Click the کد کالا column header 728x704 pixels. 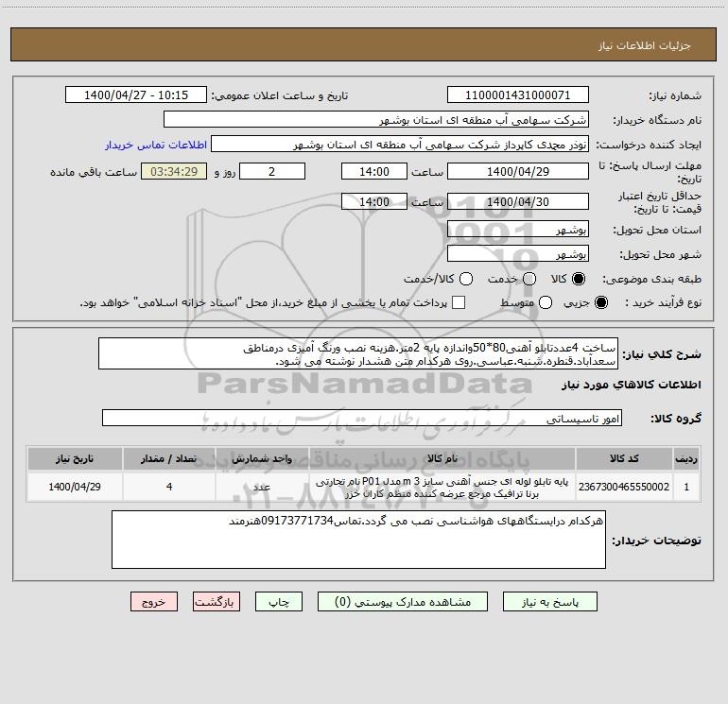point(624,458)
